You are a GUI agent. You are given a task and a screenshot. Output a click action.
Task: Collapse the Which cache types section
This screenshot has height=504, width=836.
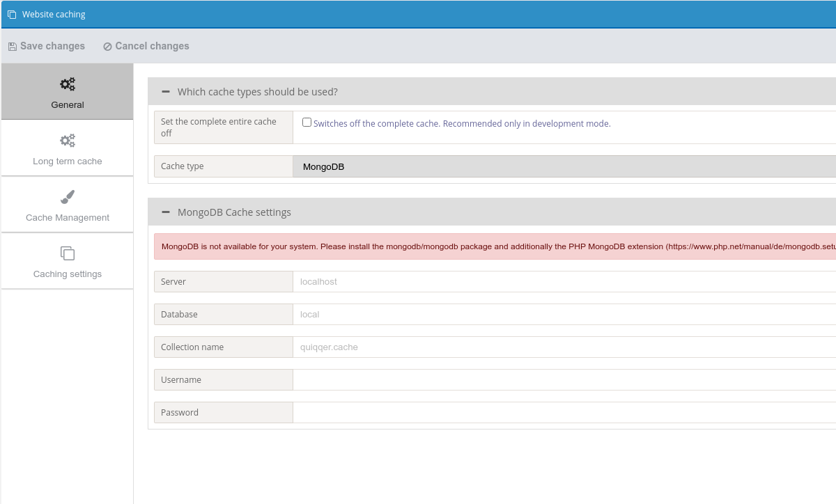[166, 92]
